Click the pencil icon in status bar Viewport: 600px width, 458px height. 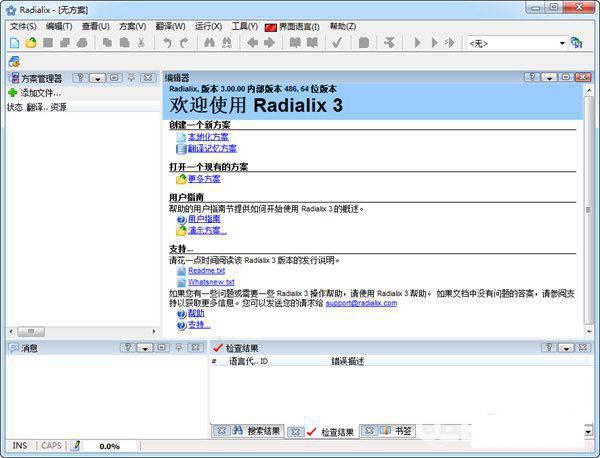tap(75, 445)
